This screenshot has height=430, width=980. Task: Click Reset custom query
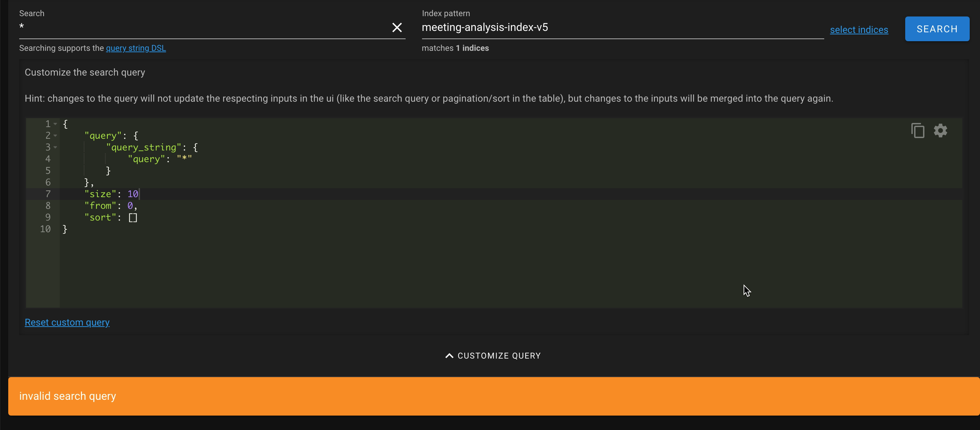67,322
